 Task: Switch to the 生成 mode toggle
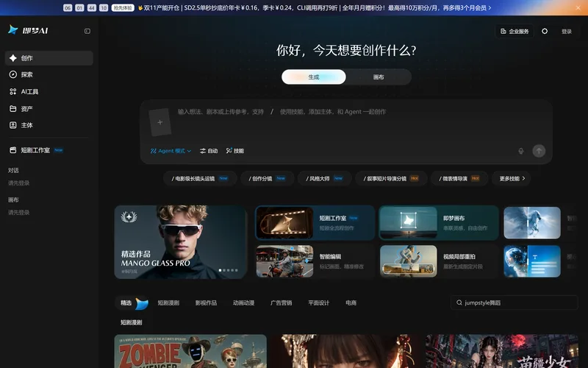coord(314,77)
